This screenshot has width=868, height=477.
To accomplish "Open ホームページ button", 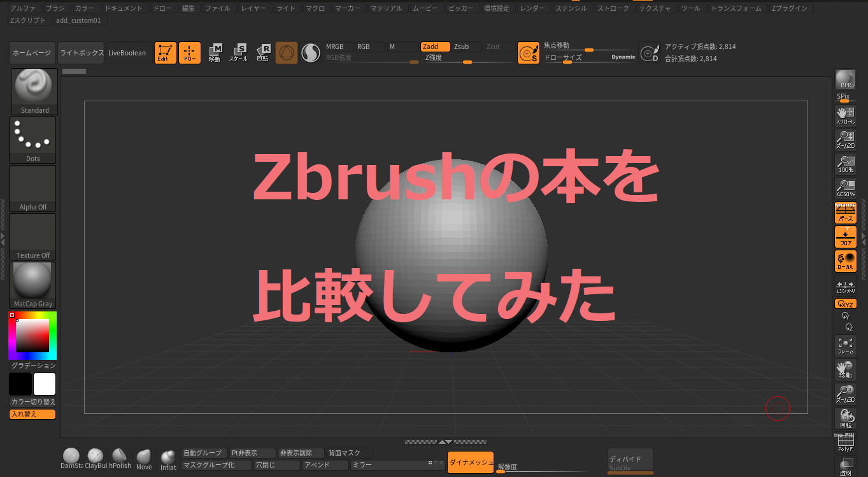I will coord(32,53).
